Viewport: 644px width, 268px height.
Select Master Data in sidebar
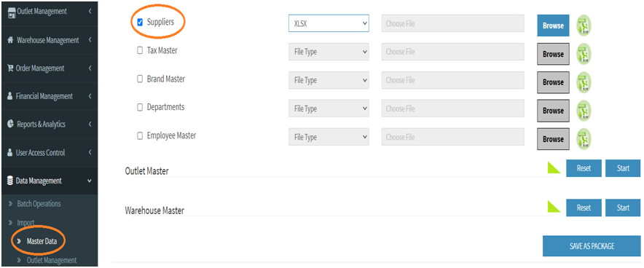(42, 241)
